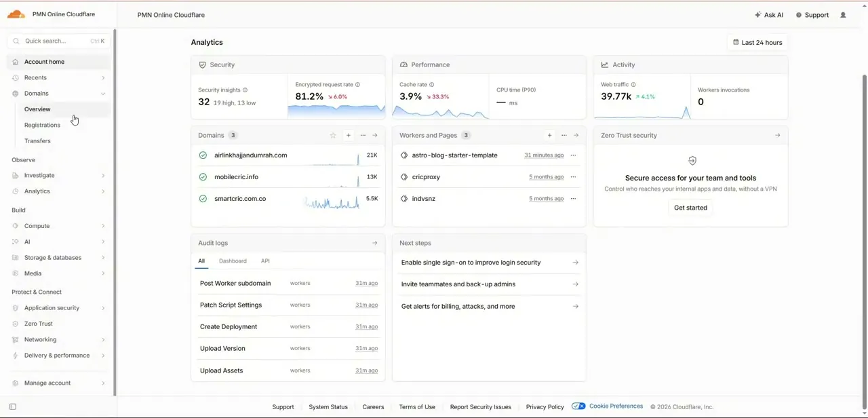Click Encrypted request rate info icon
This screenshot has height=418, width=868.
point(357,85)
